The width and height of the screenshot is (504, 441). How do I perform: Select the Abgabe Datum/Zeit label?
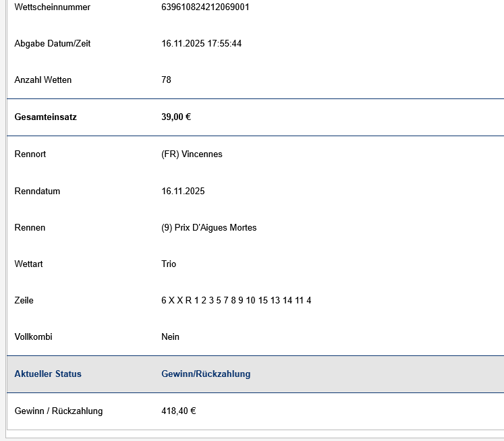point(52,44)
